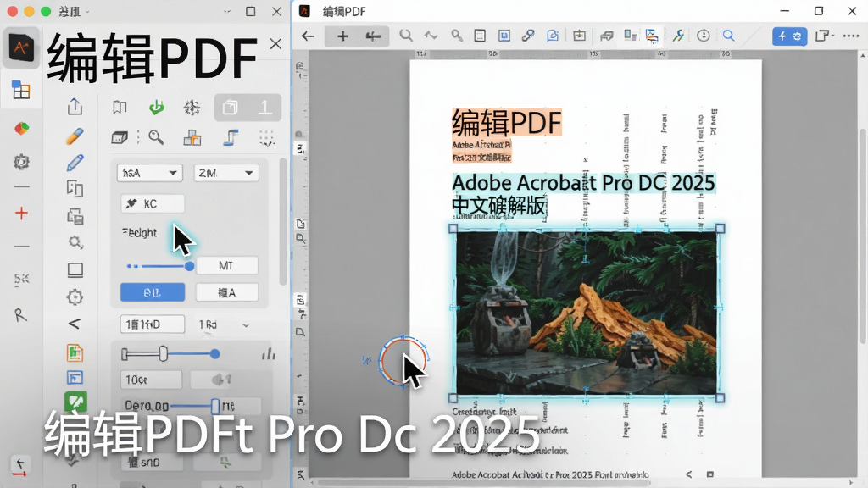Click the dotted selection grid icon
The width and height of the screenshot is (868, 488).
pos(267,138)
